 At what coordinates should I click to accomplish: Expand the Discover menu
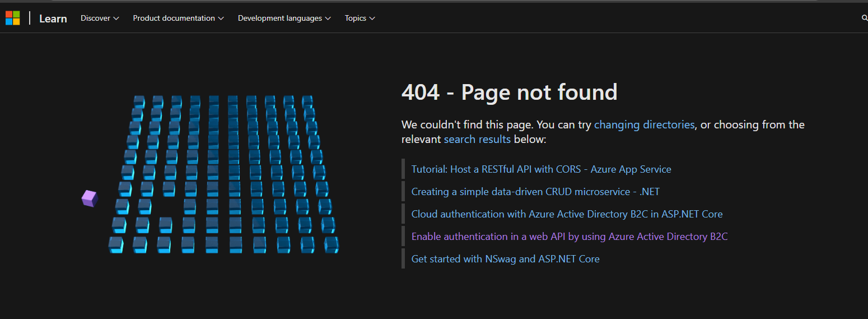100,18
